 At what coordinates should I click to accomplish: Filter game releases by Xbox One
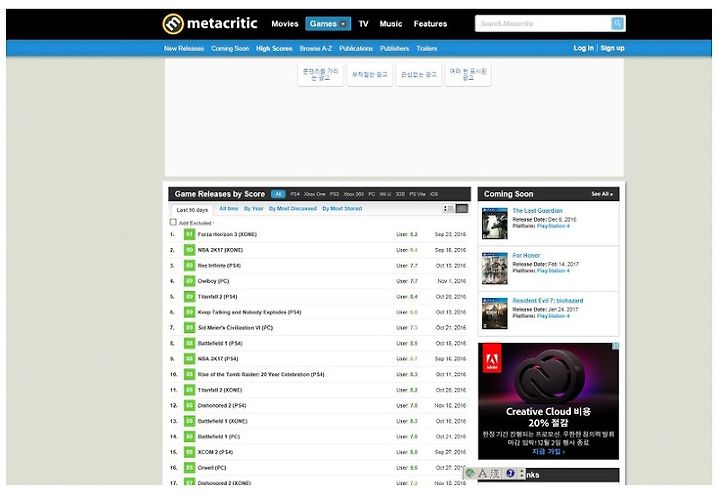click(315, 194)
